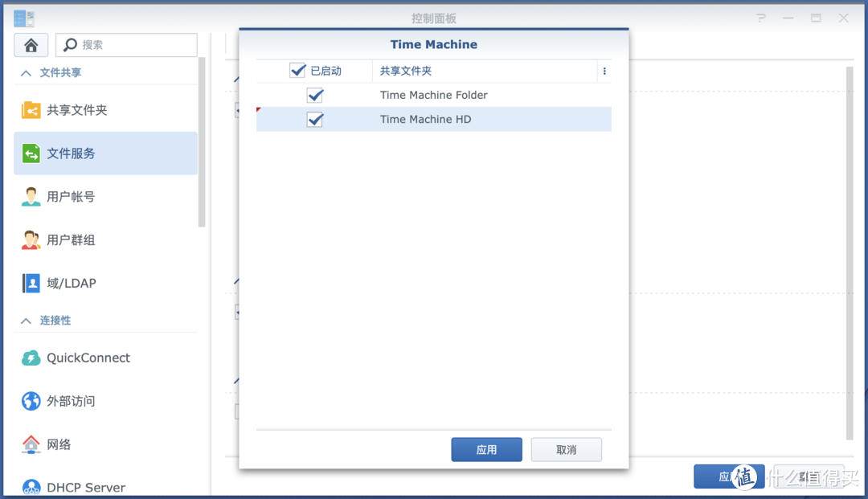This screenshot has width=868, height=499.
Task: Collapse the 连接性 section
Action: point(26,321)
